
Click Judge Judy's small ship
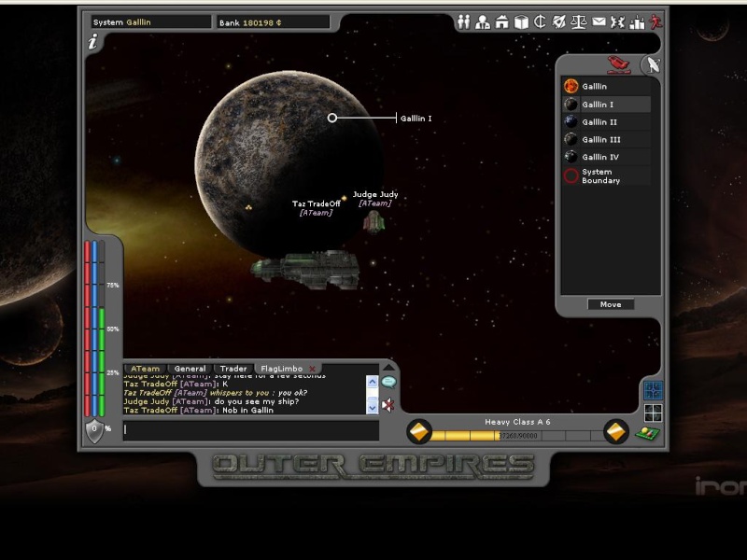[x=374, y=222]
